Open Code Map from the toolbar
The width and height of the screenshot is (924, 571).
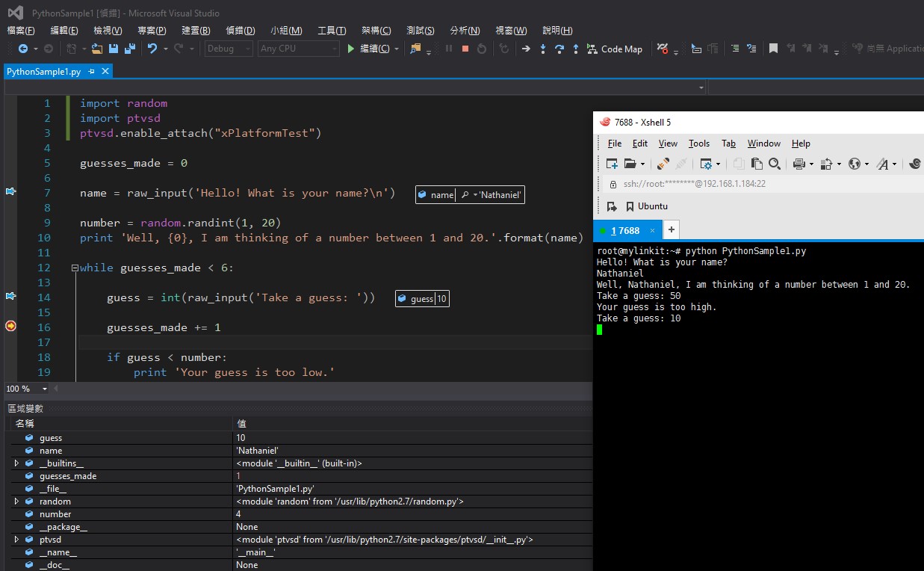pos(615,49)
